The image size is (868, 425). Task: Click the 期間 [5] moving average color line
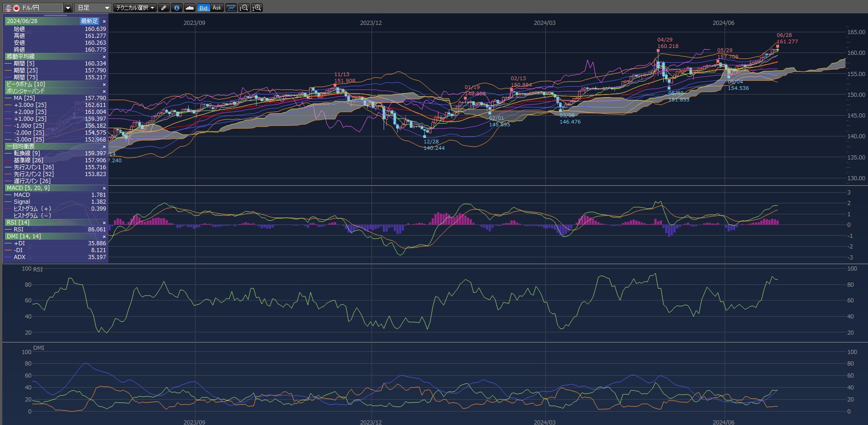pyautogui.click(x=8, y=64)
